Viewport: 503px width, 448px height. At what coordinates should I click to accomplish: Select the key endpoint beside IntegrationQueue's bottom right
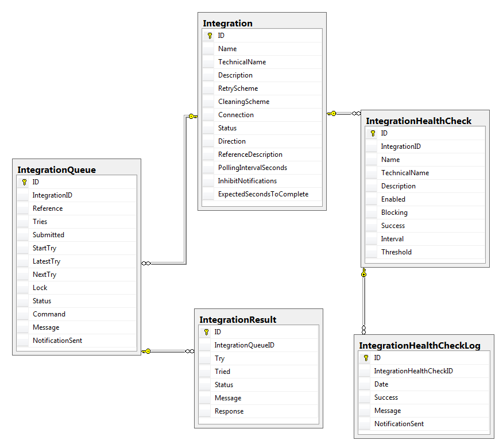147,351
